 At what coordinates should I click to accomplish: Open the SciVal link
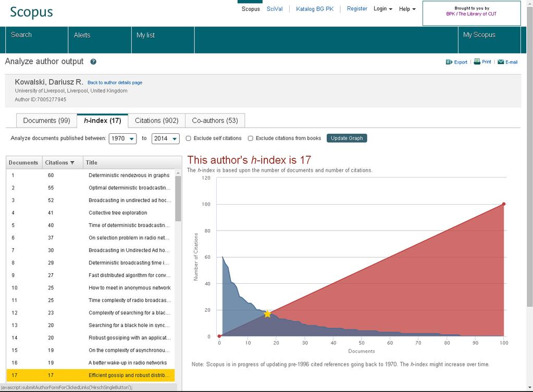point(275,9)
